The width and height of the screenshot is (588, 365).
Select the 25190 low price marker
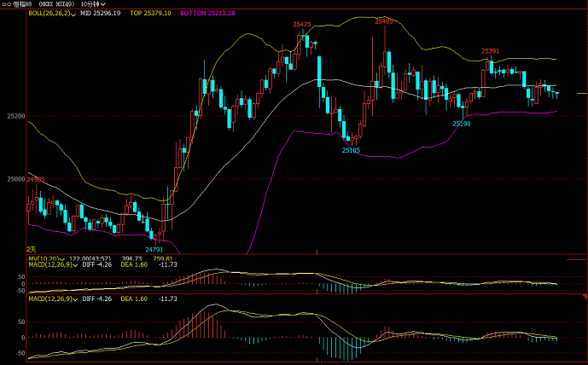pos(461,124)
